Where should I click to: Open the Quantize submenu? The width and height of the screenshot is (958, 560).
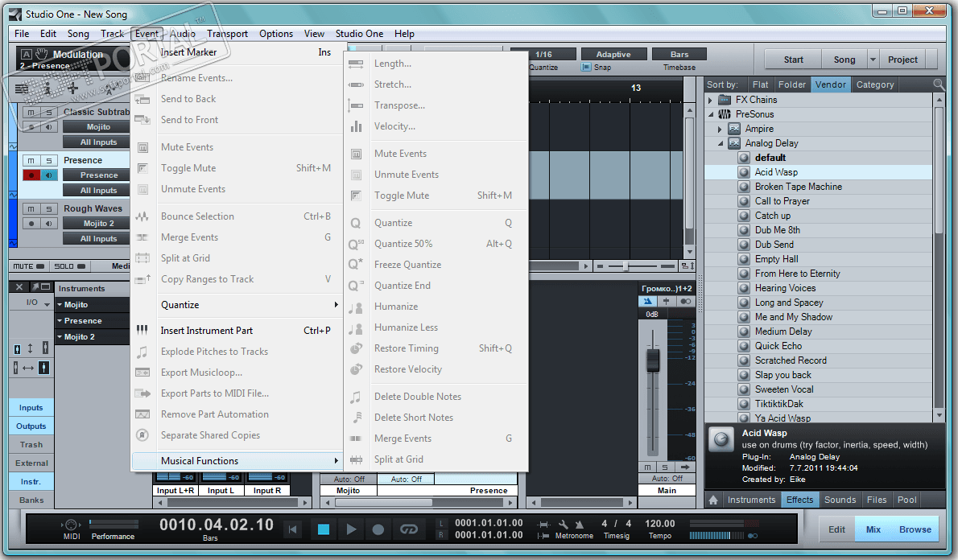point(237,305)
